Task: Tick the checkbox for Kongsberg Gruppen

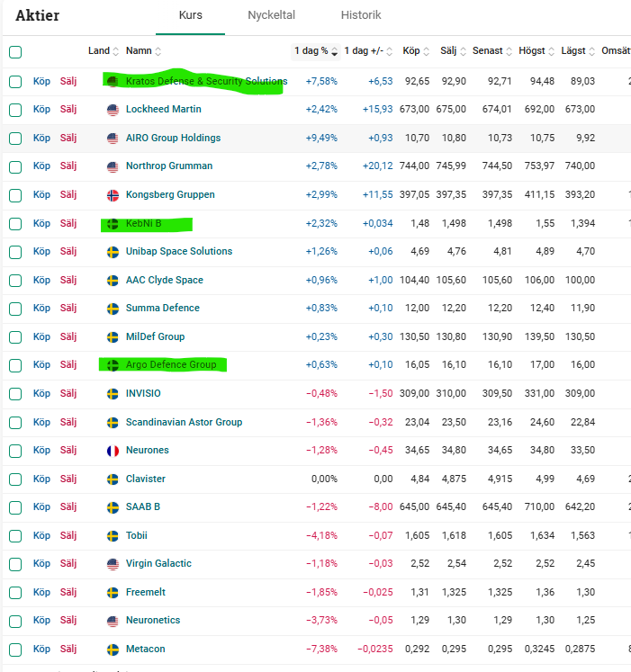Action: pos(15,195)
